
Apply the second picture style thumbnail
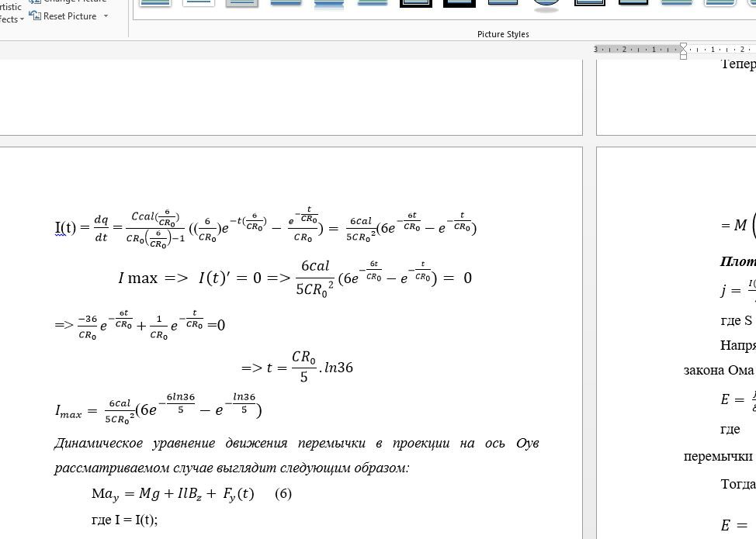click(x=199, y=4)
